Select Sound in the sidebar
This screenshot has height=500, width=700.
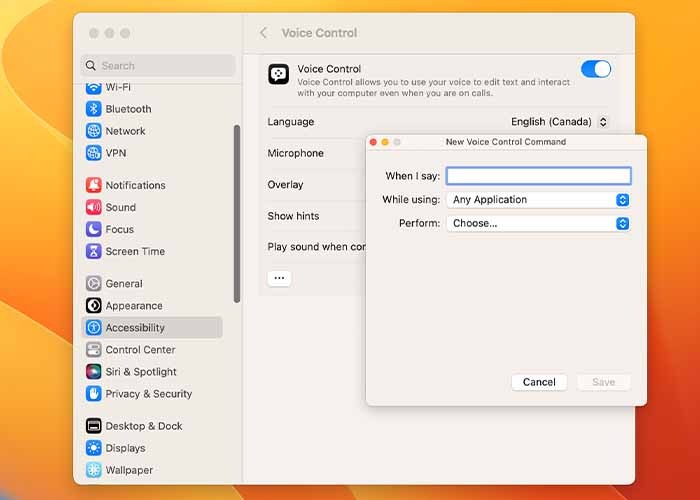121,207
